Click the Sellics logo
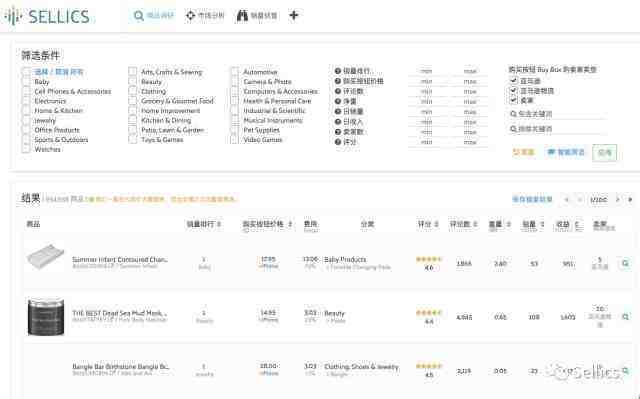Screen dimensions: 640x399 click(47, 16)
